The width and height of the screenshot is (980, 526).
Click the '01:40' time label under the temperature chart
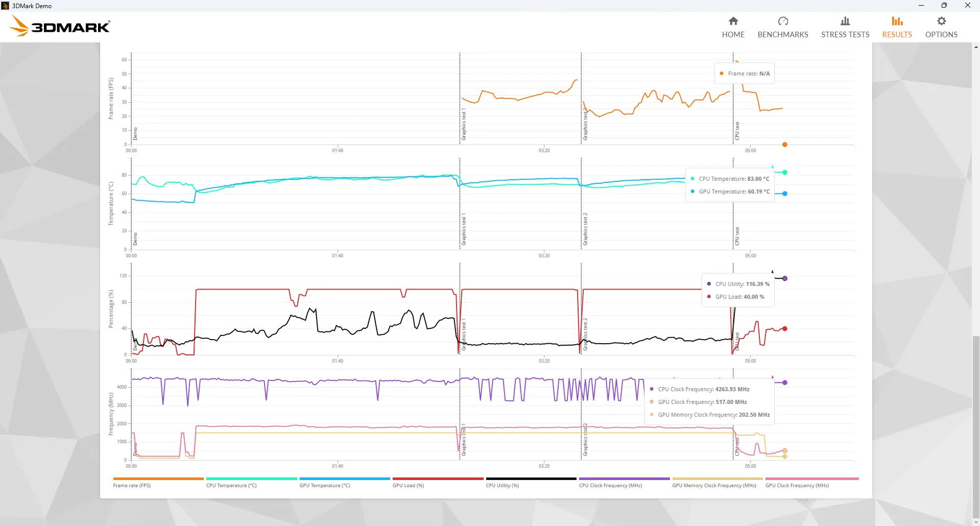(338, 256)
